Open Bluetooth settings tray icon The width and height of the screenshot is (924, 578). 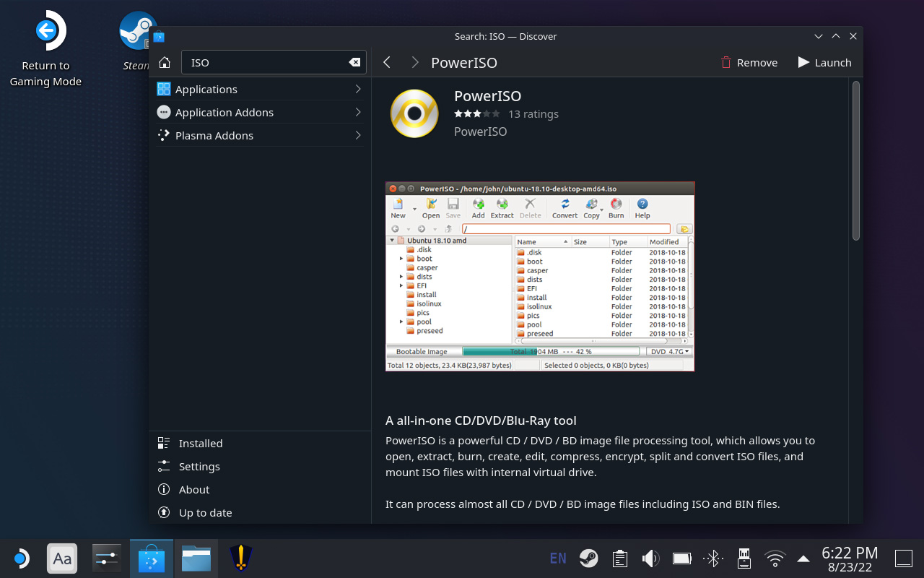(x=713, y=558)
